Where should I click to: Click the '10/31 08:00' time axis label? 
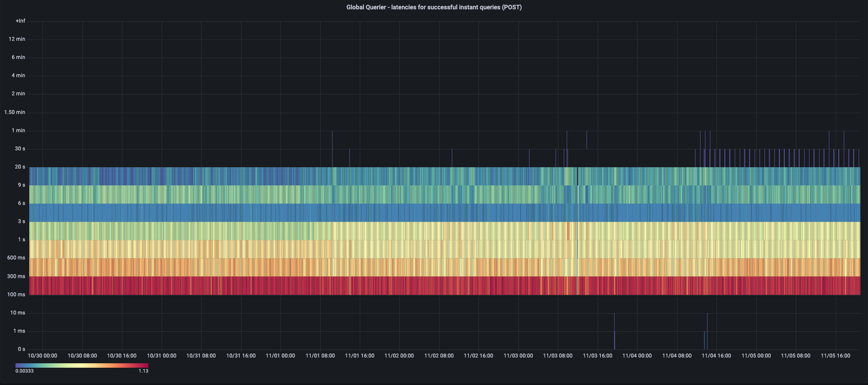(x=201, y=356)
